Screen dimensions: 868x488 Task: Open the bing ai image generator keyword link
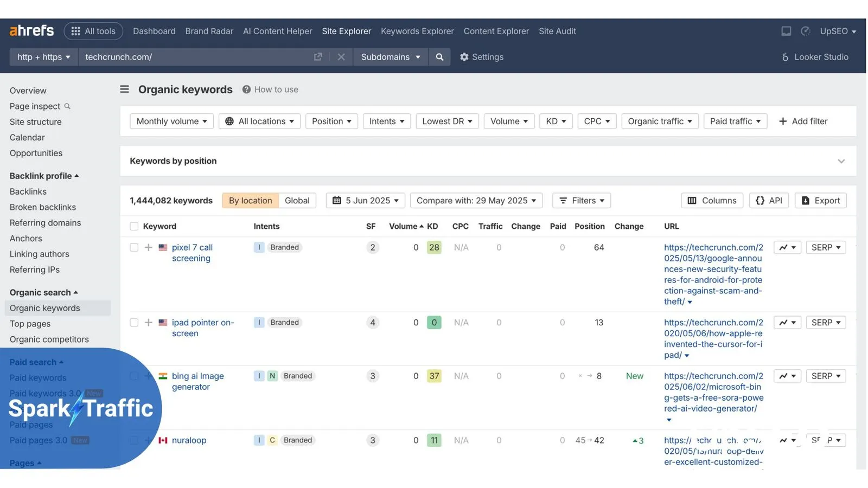tap(197, 381)
